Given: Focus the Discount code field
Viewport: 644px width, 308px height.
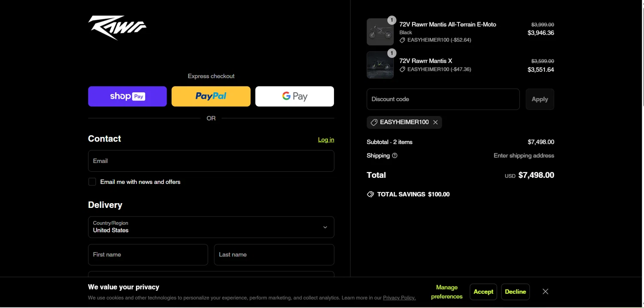Looking at the screenshot, I should [443, 99].
